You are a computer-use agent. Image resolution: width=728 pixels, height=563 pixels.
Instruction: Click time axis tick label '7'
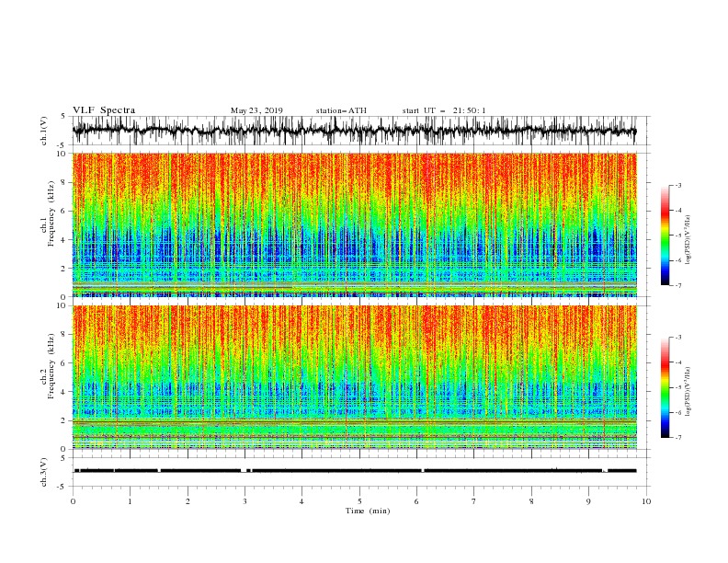pos(474,501)
